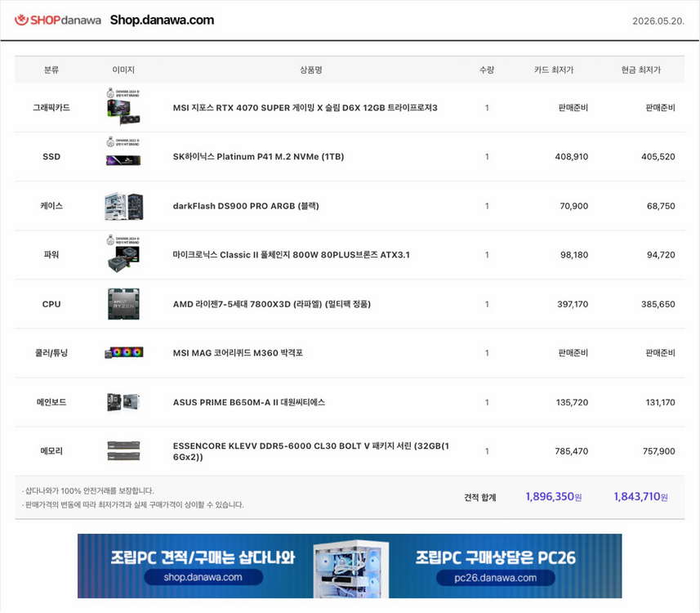
Task: Click the 쿨러/튜닝 category cell
Action: pos(51,353)
